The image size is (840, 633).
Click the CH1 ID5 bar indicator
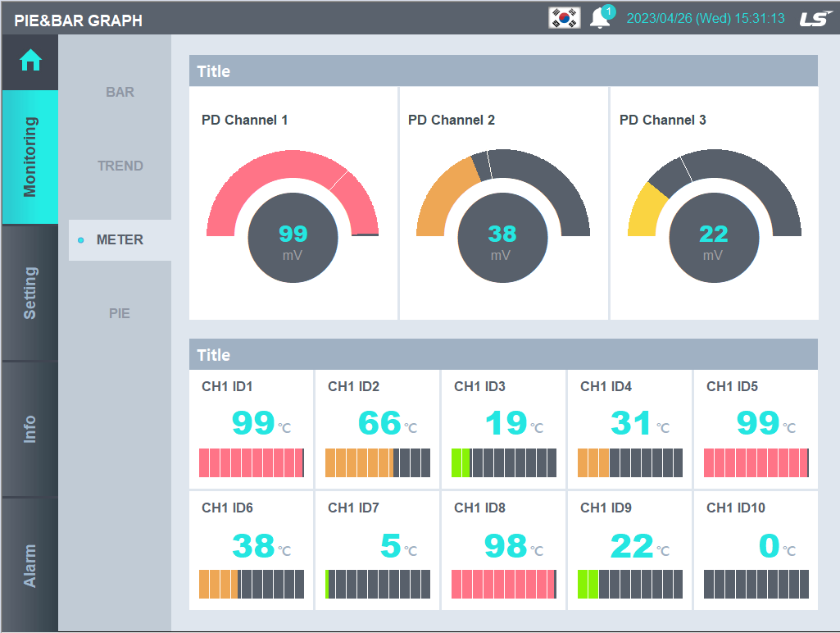[756, 463]
